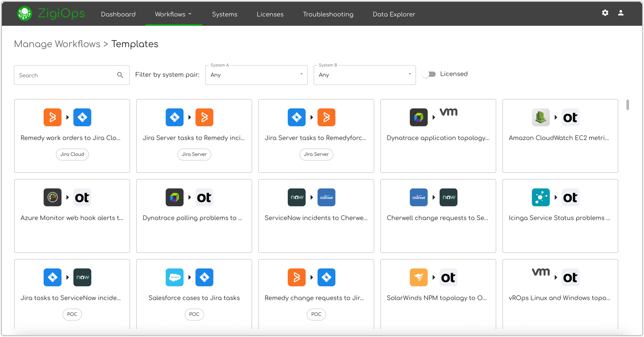Open the user account profile icon
Viewport: 644px width, 337px height.
coord(621,13)
